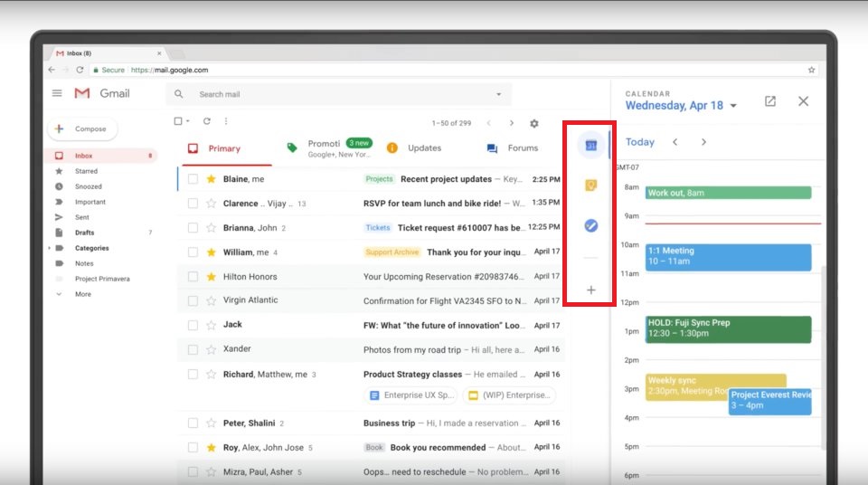Open the (WIP) Enterprise... attachment chip

[510, 395]
